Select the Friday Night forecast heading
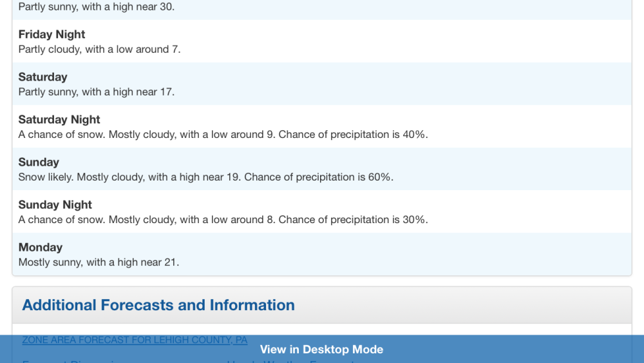Screen dimensions: 644x363 [x=52, y=35]
